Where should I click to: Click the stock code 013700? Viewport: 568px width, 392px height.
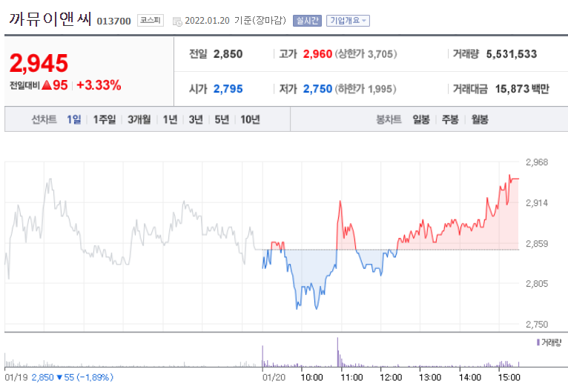[113, 21]
